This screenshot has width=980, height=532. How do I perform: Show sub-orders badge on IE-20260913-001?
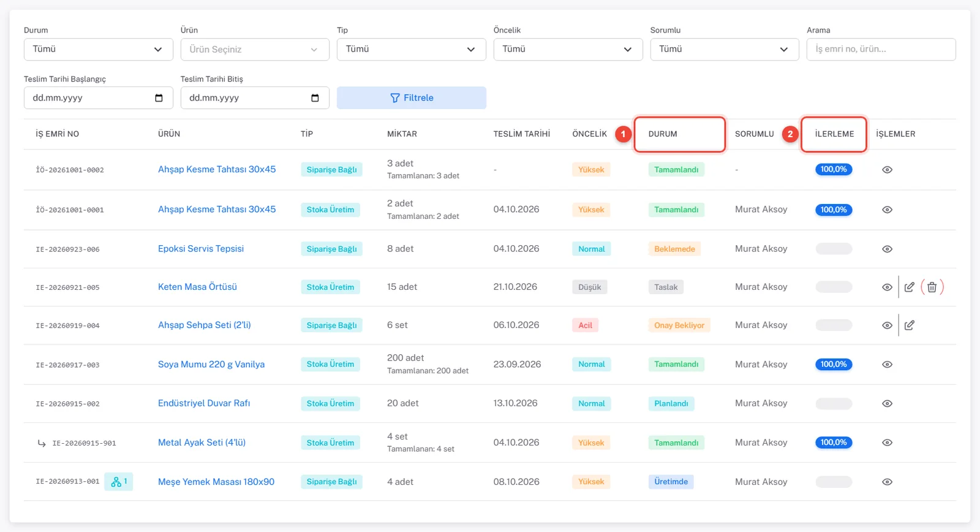click(x=119, y=482)
